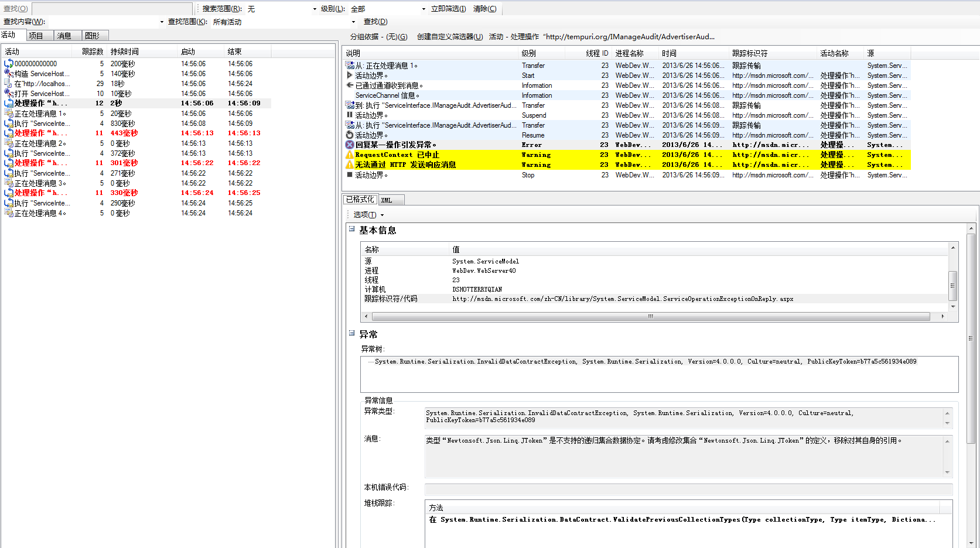Viewport: 980px width, 548px height.
Task: Click the 处理操作 activity icon in left panel
Action: (8, 104)
